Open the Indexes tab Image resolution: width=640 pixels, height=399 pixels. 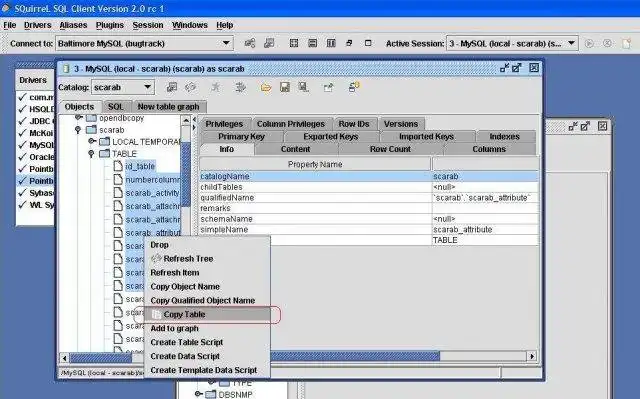504,136
